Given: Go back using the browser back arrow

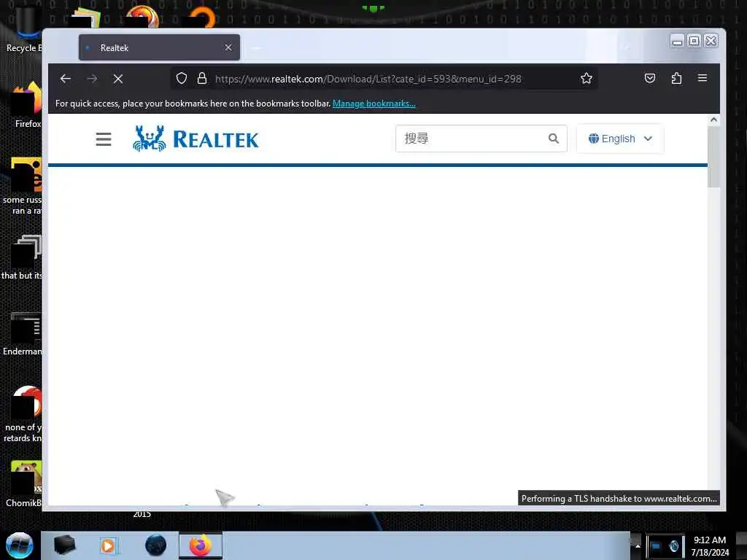Looking at the screenshot, I should click(65, 79).
